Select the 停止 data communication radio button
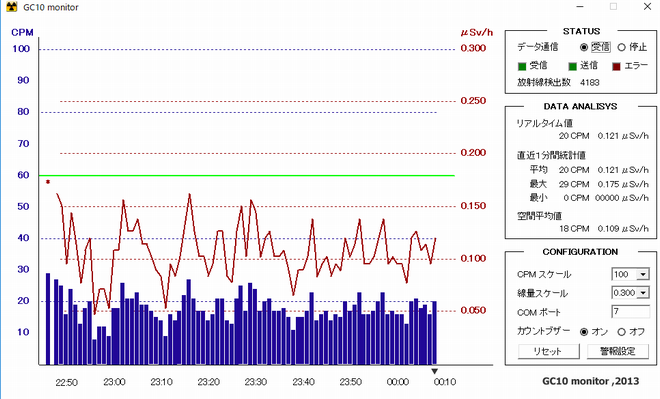The image size is (660, 399). pos(621,47)
